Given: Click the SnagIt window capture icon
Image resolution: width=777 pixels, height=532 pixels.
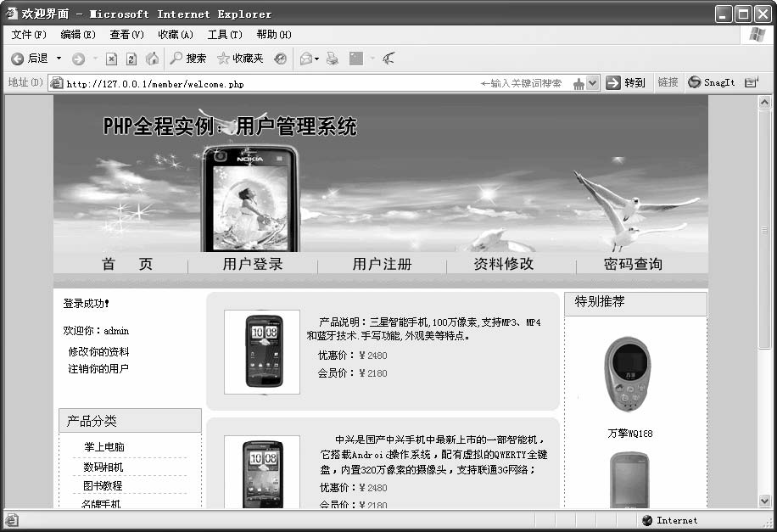Looking at the screenshot, I should 752,82.
